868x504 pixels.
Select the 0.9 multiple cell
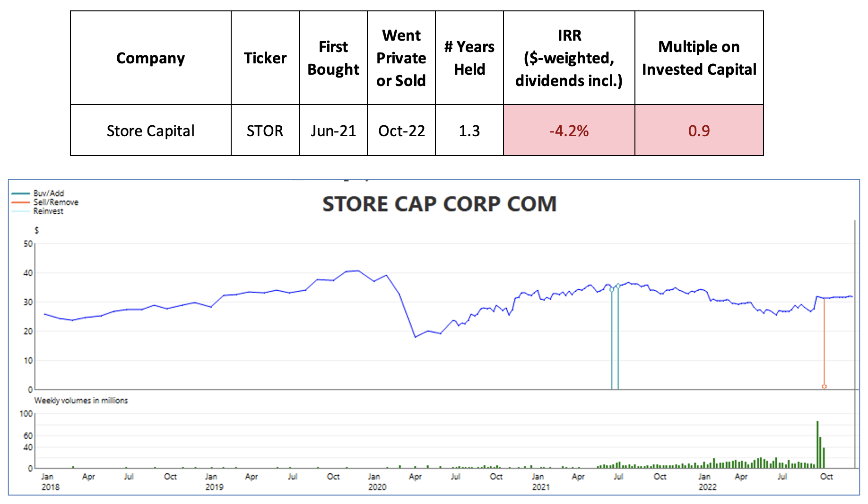[x=699, y=130]
